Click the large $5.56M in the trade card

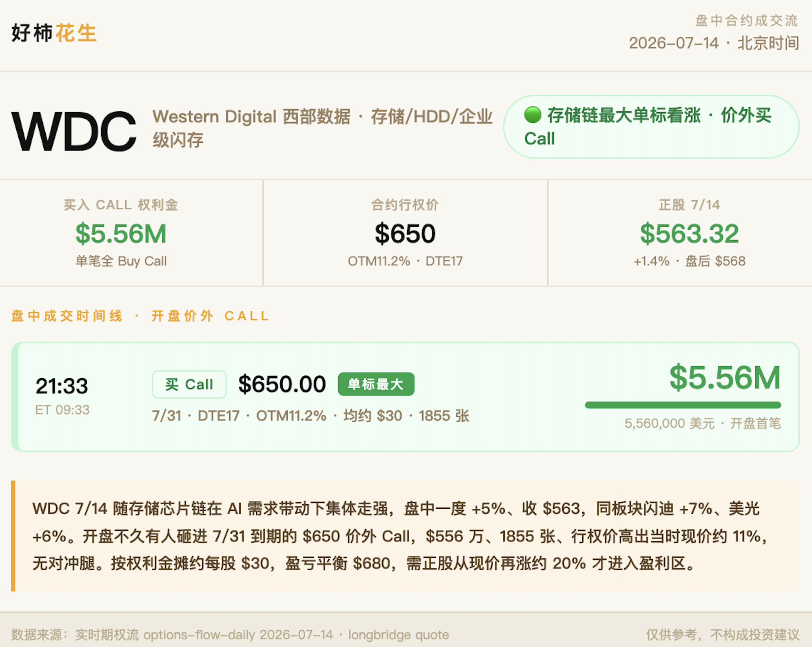[x=725, y=378]
